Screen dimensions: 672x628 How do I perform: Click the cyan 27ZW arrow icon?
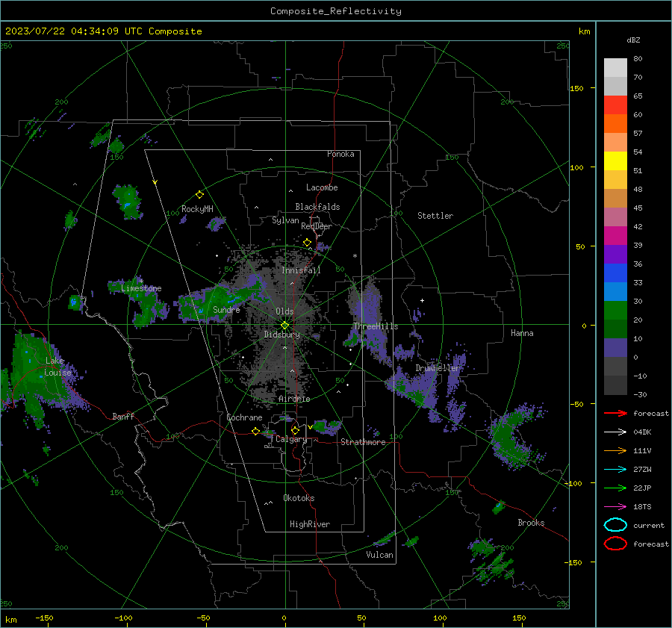[x=615, y=470]
